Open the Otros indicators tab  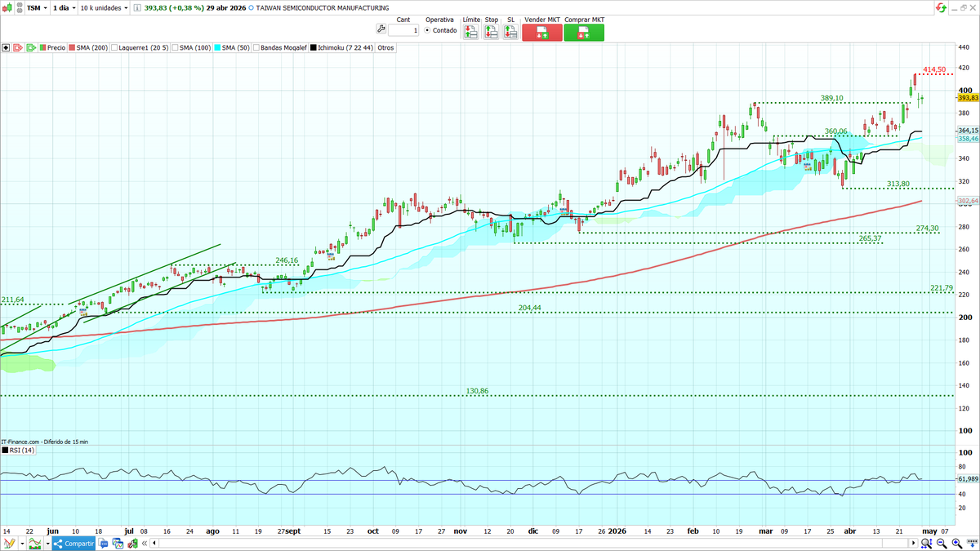385,47
